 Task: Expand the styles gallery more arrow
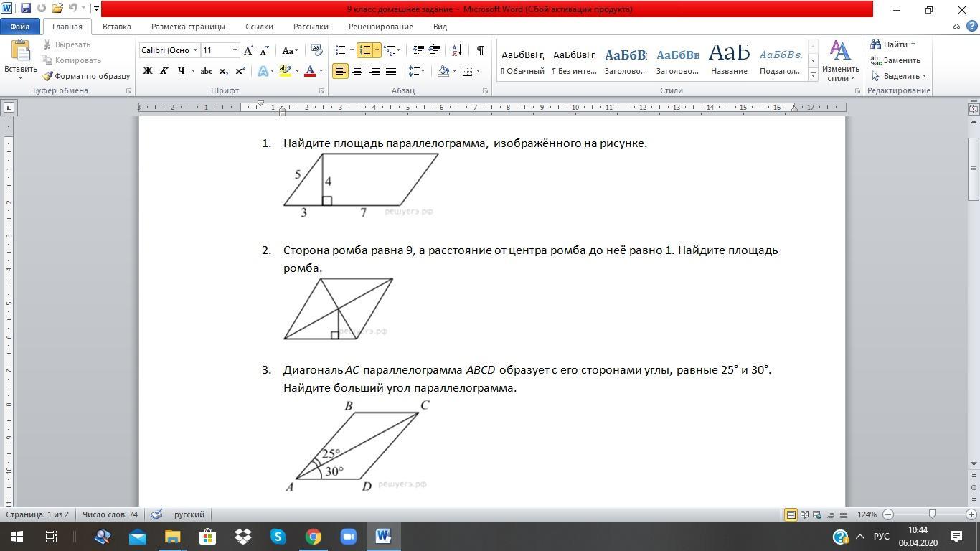pyautogui.click(x=813, y=75)
